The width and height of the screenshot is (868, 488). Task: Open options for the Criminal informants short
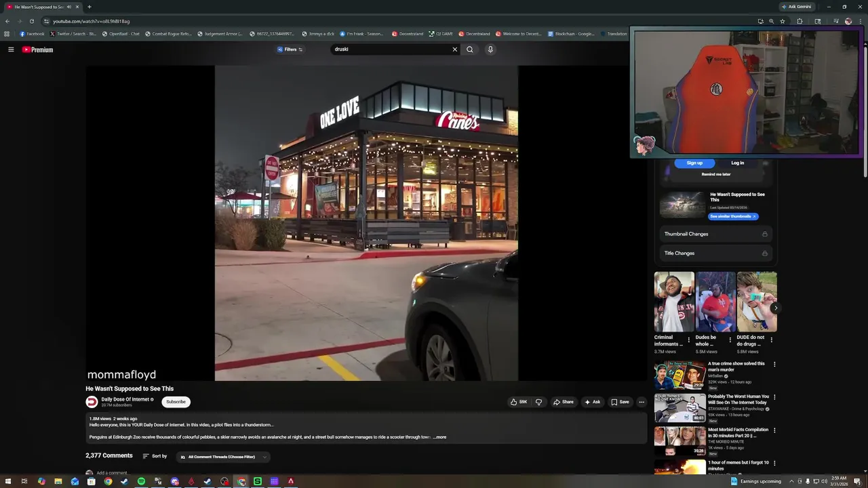pos(689,340)
